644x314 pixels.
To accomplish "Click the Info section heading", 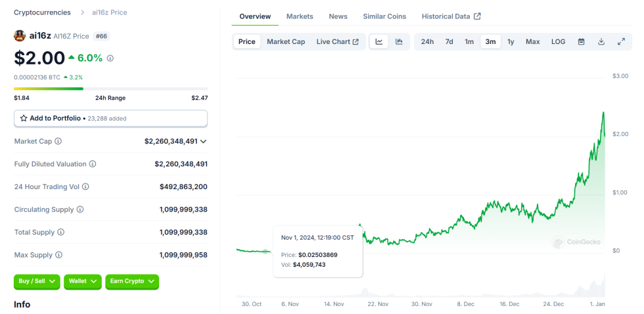I will [22, 304].
